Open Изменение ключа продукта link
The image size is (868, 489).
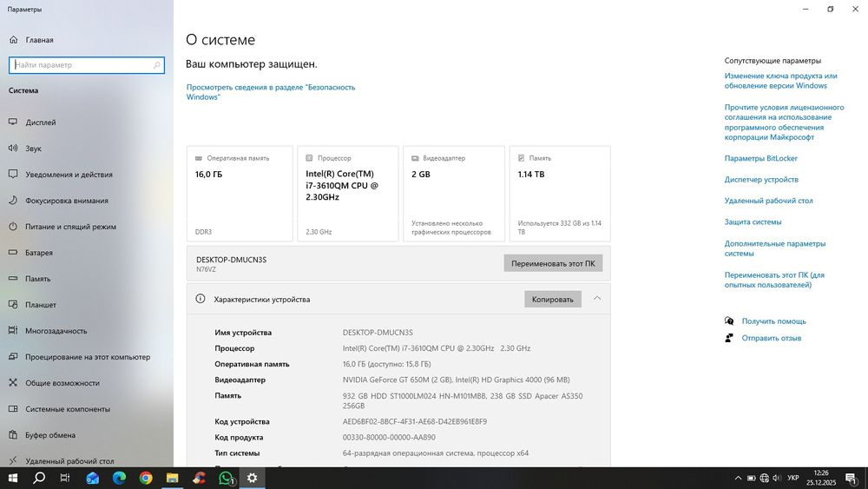[780, 81]
